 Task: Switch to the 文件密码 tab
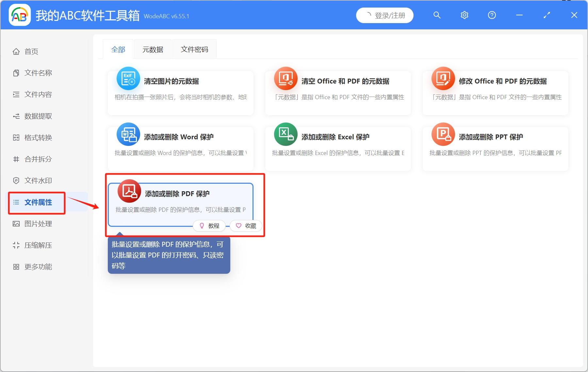(x=194, y=49)
